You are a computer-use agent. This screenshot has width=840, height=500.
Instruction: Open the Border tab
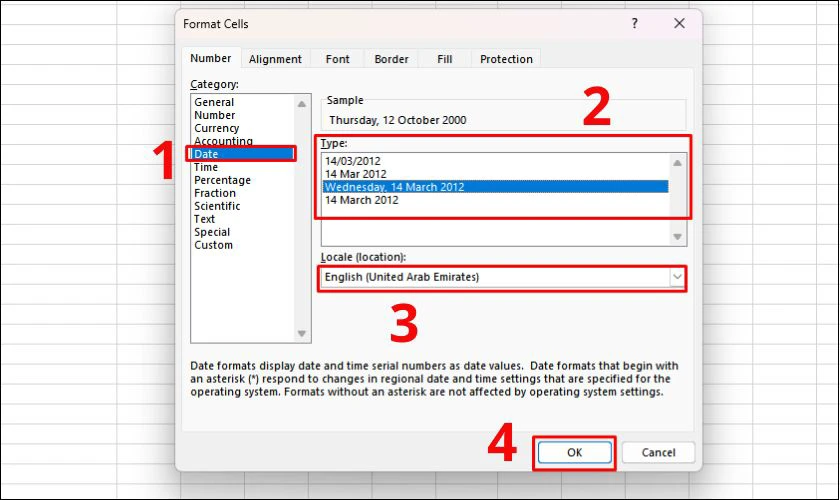pyautogui.click(x=392, y=59)
